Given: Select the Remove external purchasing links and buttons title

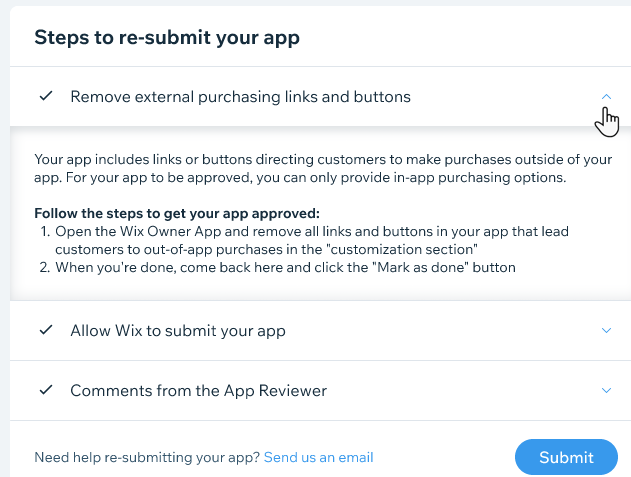Looking at the screenshot, I should [x=241, y=97].
